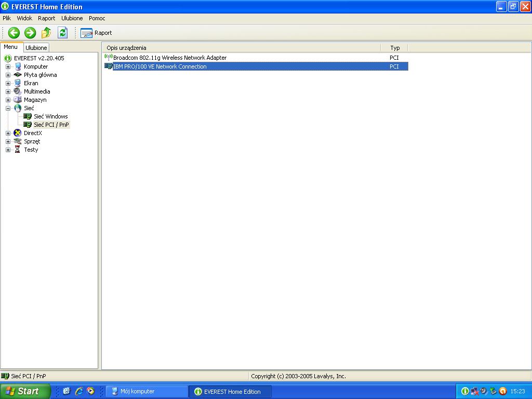Expand the DirectX tree node

click(8, 134)
